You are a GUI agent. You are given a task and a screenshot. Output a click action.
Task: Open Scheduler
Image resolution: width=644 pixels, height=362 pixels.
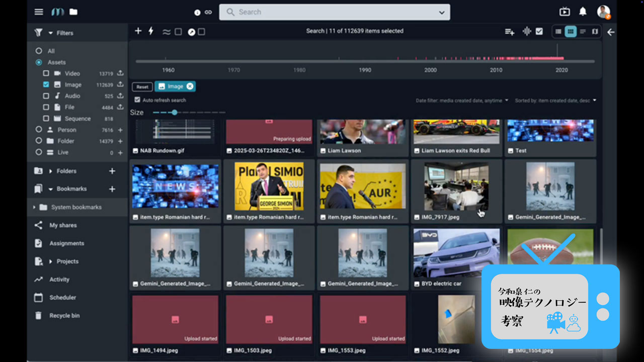[62, 298]
